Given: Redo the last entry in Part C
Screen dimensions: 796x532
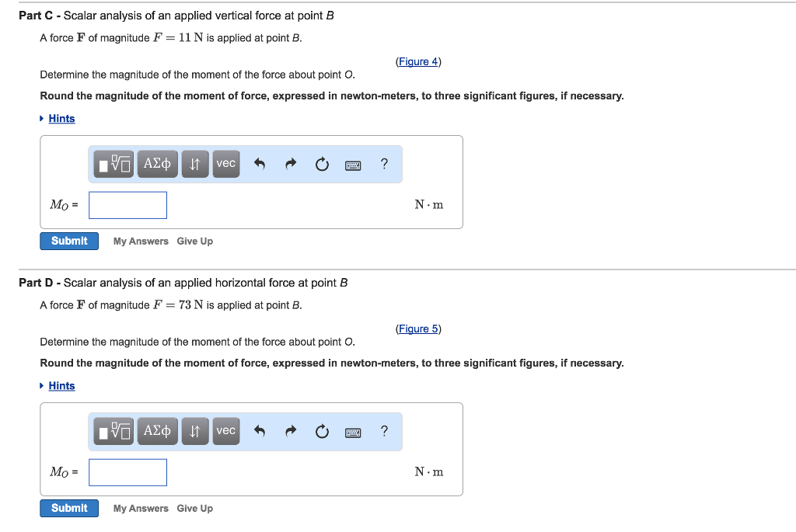Looking at the screenshot, I should (x=290, y=164).
